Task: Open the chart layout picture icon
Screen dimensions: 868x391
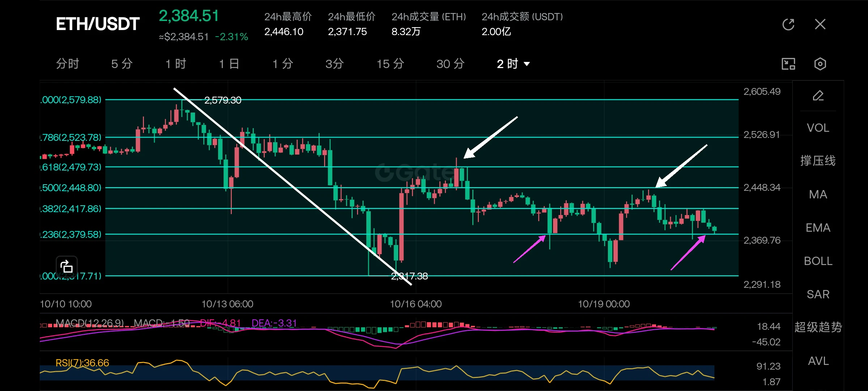Action: click(x=788, y=64)
